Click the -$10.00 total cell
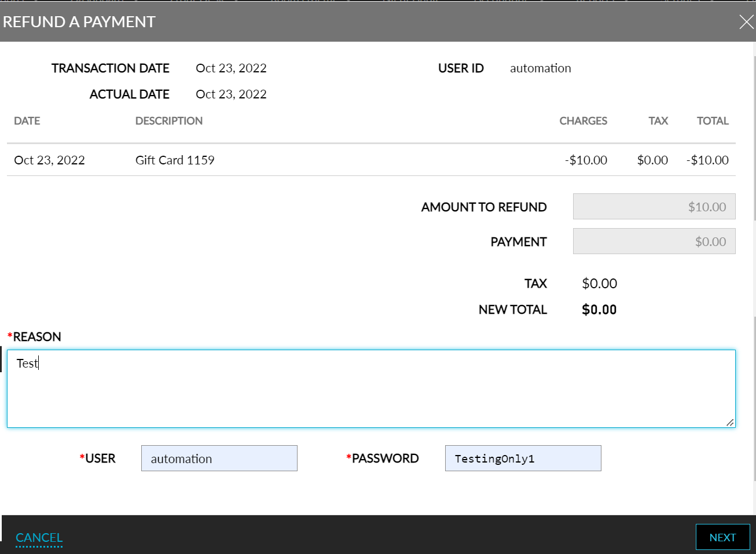The width and height of the screenshot is (756, 554). pyautogui.click(x=707, y=160)
